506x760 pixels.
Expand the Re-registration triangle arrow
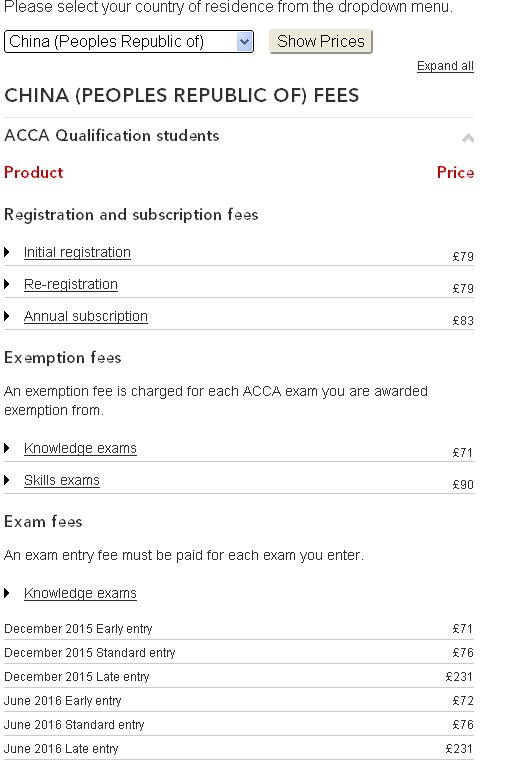pos(7,284)
